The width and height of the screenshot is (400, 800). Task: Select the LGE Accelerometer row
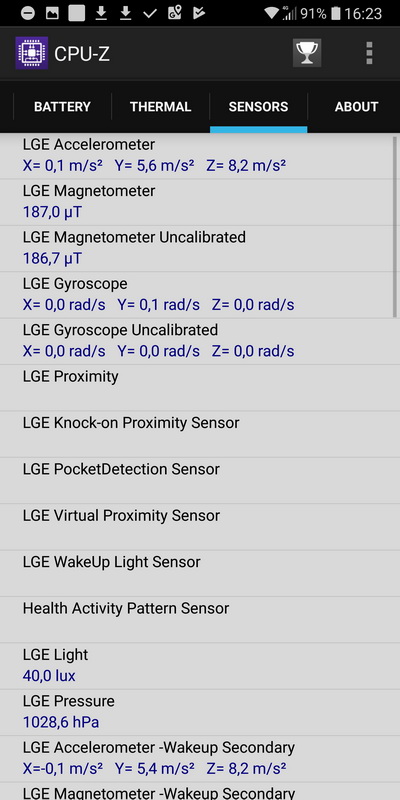point(196,156)
